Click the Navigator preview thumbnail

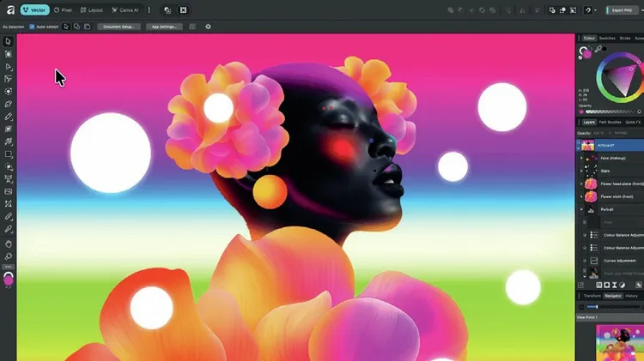tap(617, 344)
